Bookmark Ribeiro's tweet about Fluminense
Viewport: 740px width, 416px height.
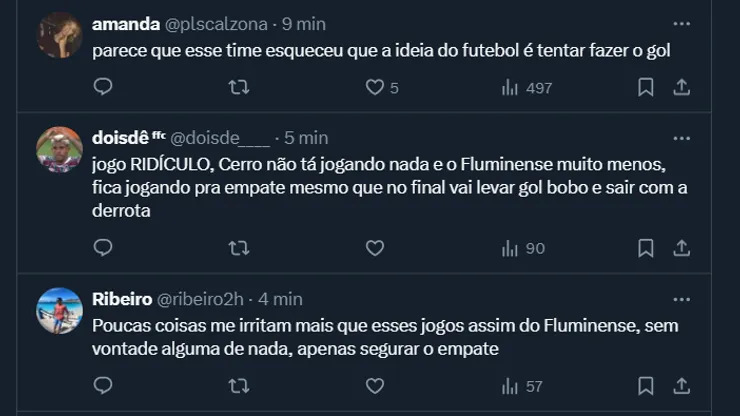pos(646,385)
